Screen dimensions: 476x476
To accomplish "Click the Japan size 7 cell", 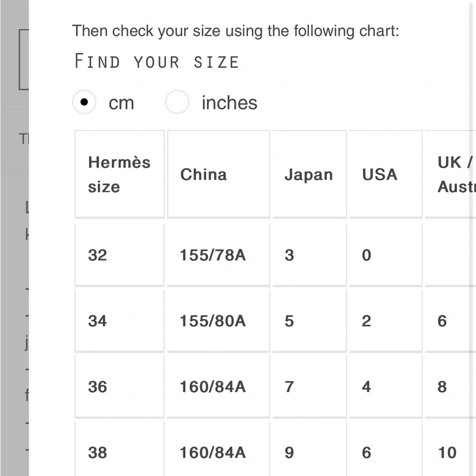I will click(309, 387).
